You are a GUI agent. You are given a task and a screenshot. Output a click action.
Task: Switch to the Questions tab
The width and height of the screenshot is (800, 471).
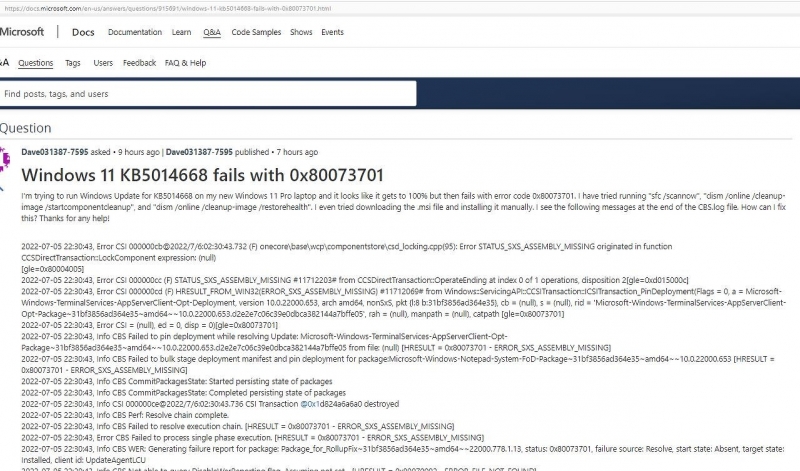click(36, 63)
